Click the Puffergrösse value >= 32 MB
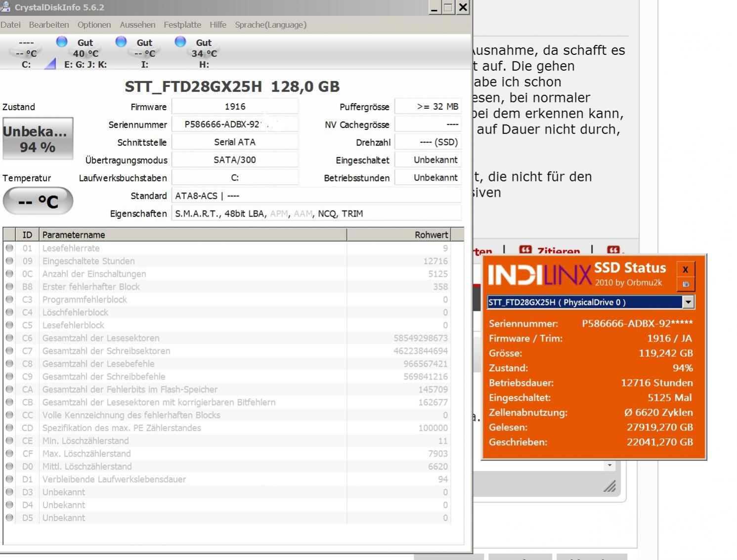This screenshot has height=560, width=737. [x=428, y=107]
